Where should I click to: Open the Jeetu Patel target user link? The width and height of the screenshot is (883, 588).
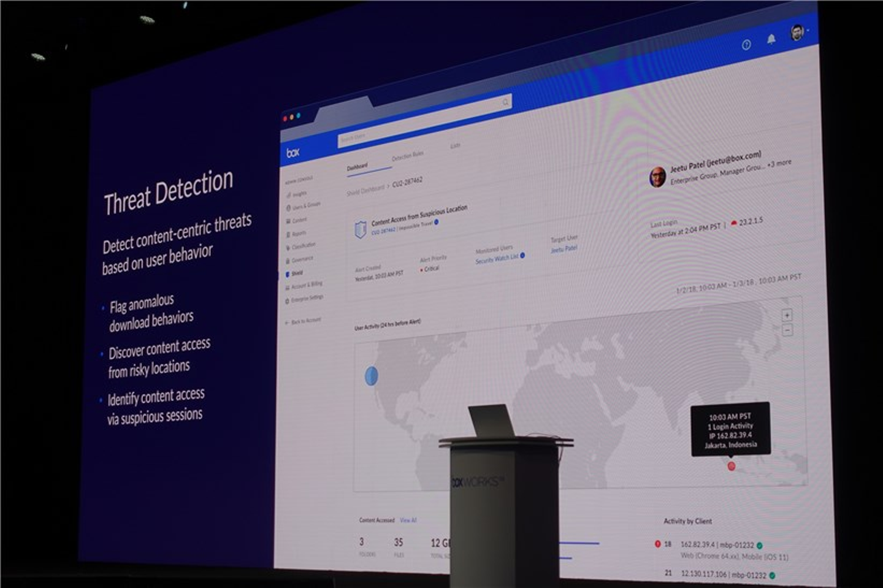[x=564, y=249]
